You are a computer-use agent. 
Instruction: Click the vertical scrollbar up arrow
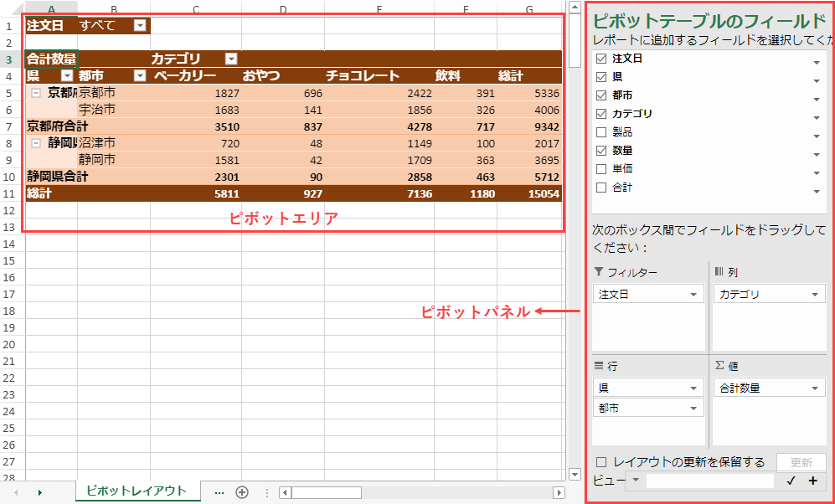point(574,8)
